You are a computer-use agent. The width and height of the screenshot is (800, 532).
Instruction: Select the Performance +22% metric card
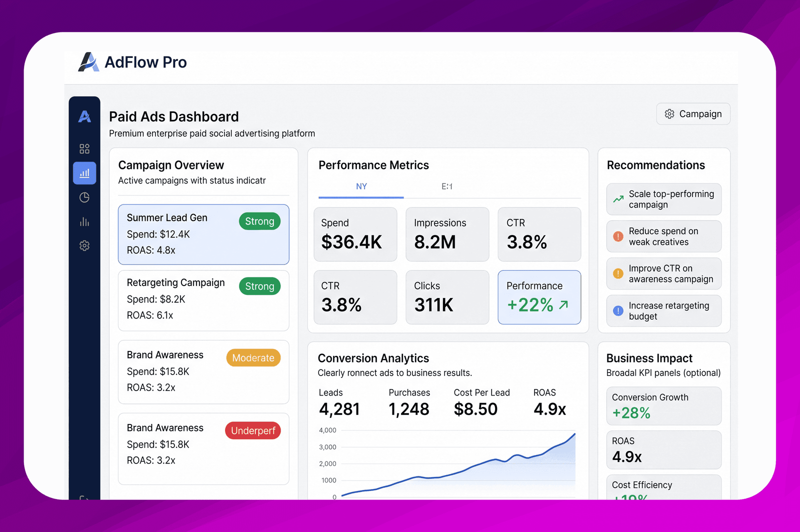(x=539, y=297)
